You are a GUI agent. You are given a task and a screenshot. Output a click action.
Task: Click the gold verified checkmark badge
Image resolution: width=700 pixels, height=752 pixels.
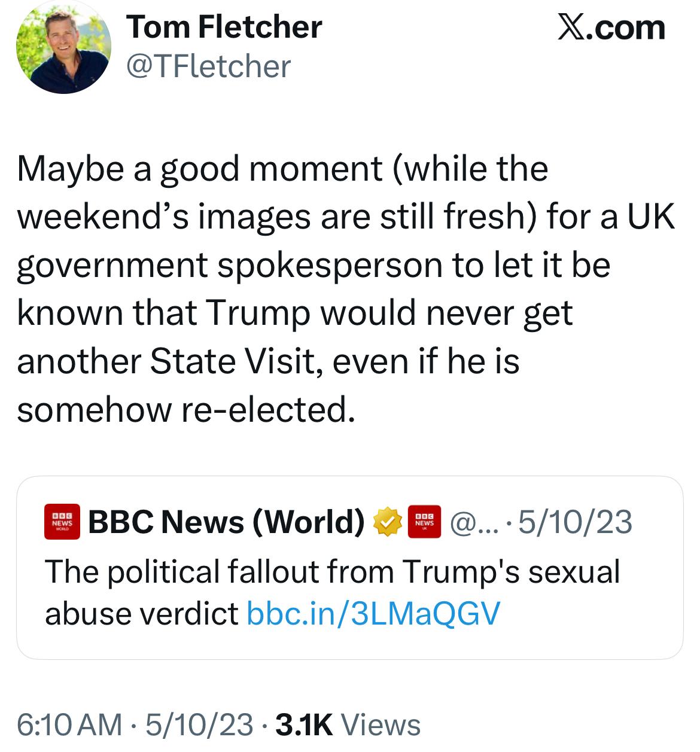(x=388, y=522)
